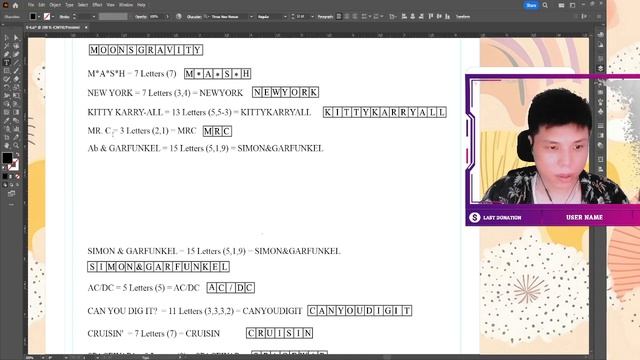This screenshot has width=640, height=360.
Task: Select the Shape Builder tool
Action: (7, 104)
